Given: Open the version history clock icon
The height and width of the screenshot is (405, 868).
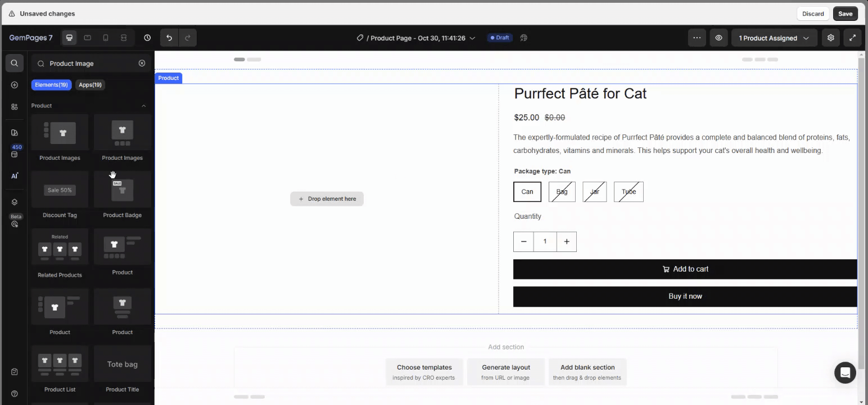Looking at the screenshot, I should (x=147, y=38).
